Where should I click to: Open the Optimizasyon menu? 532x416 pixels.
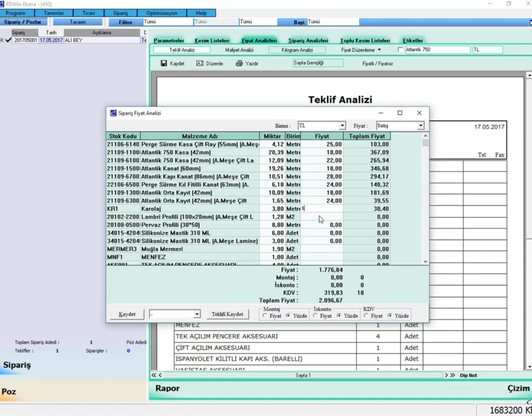pos(162,13)
